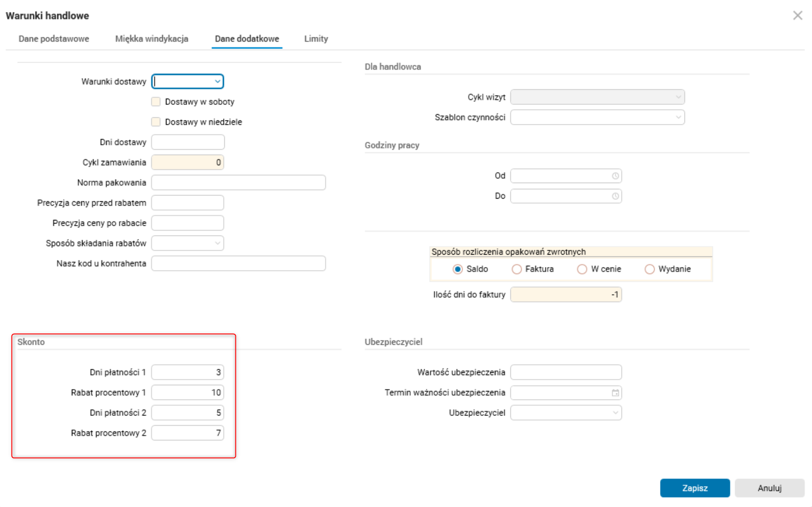This screenshot has width=812, height=507.
Task: Click the Zapisz button
Action: [x=694, y=488]
